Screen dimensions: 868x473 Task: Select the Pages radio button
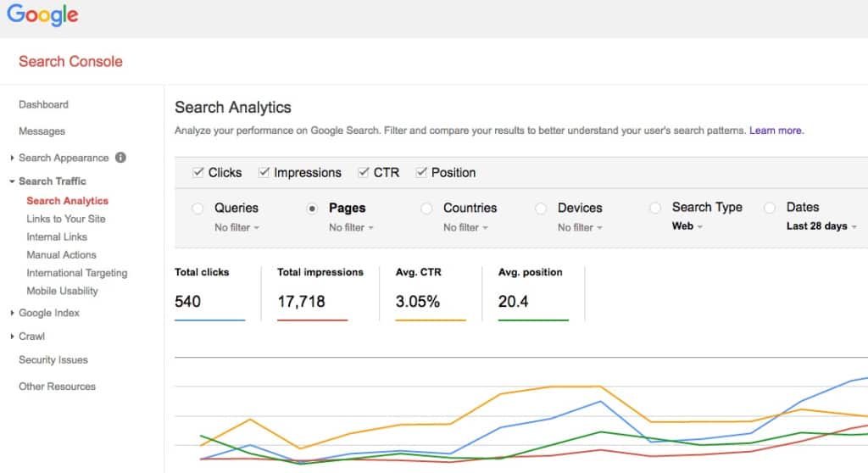click(x=312, y=209)
